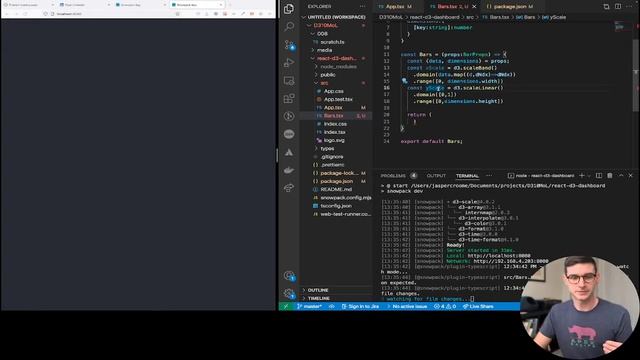Expand the media folder

pyautogui.click(x=336, y=50)
